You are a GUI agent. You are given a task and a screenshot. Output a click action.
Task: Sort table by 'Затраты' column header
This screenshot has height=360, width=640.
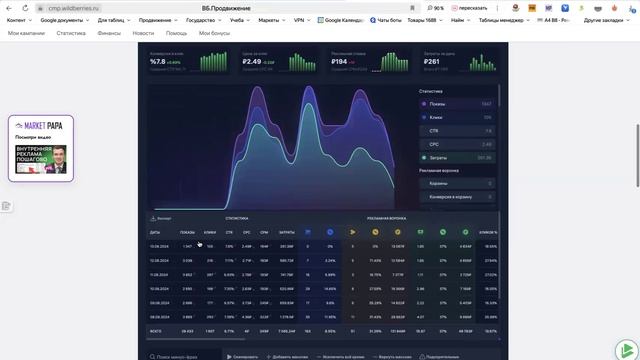[x=287, y=232]
